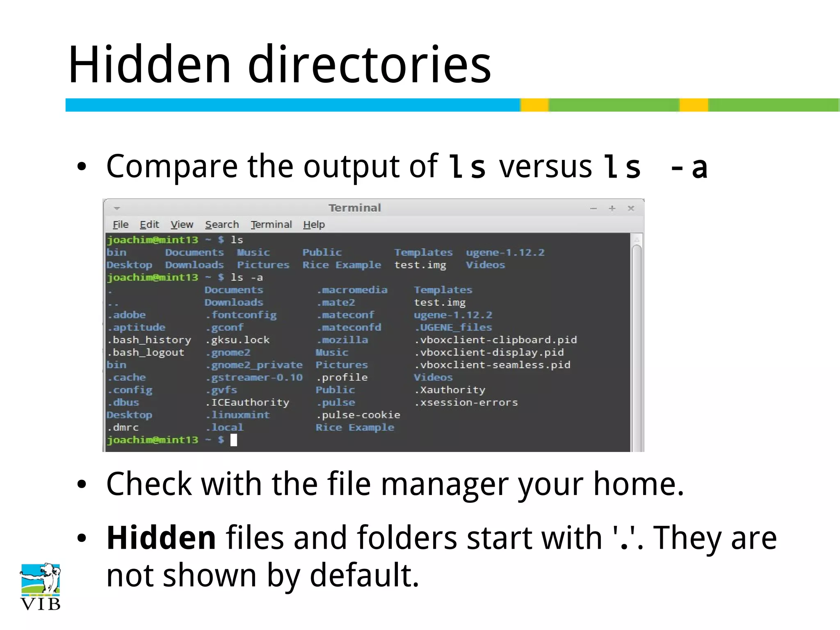Viewport: 840px width, 630px height.
Task: Select 'Rice Example' in first ls output
Action: point(342,265)
